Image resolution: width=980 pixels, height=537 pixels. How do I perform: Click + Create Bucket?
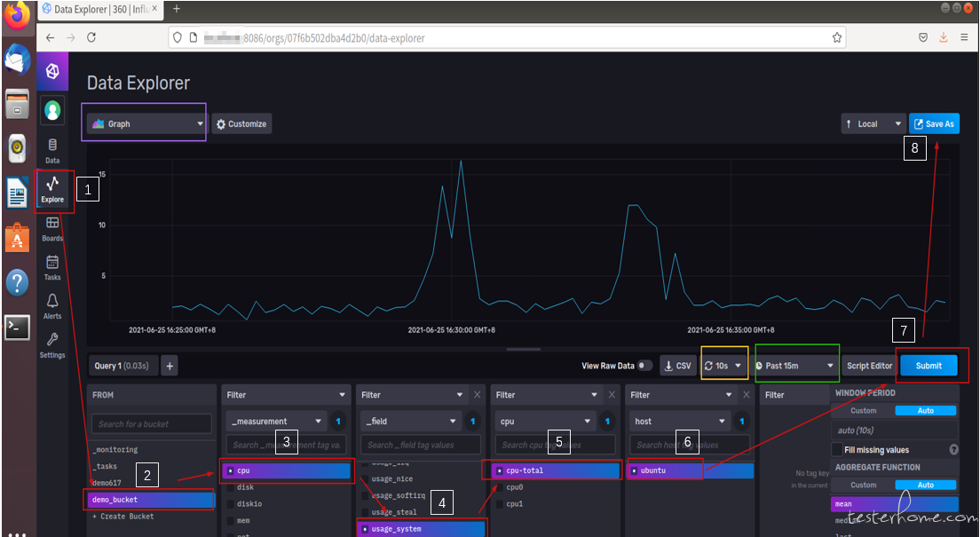coord(123,517)
